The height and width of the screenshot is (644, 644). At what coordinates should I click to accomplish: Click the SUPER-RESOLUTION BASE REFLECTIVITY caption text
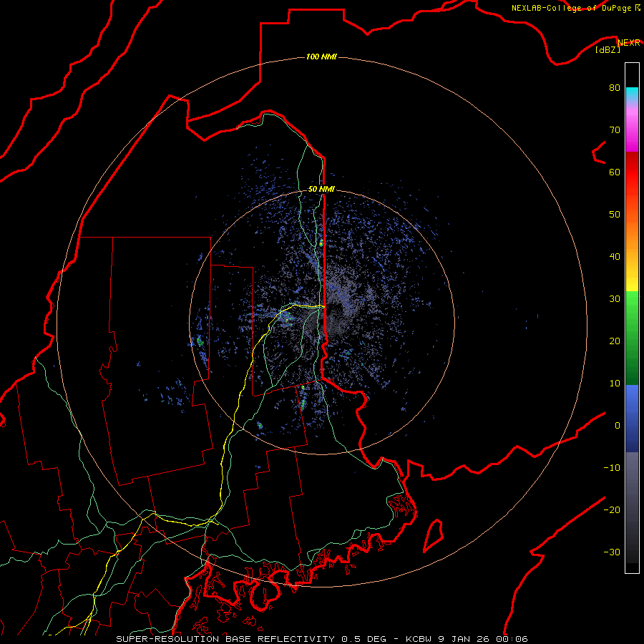pyautogui.click(x=225, y=639)
